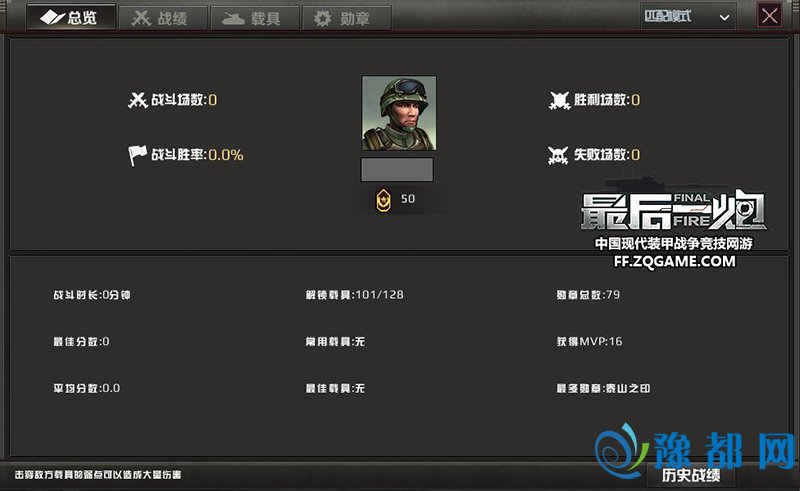Close the stats window with X
Image resolution: width=800 pixels, height=491 pixels.
769,15
